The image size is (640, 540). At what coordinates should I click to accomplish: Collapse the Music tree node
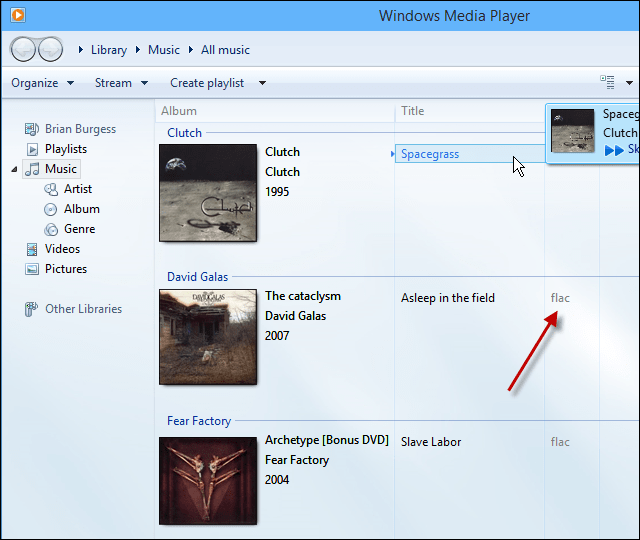[x=14, y=169]
